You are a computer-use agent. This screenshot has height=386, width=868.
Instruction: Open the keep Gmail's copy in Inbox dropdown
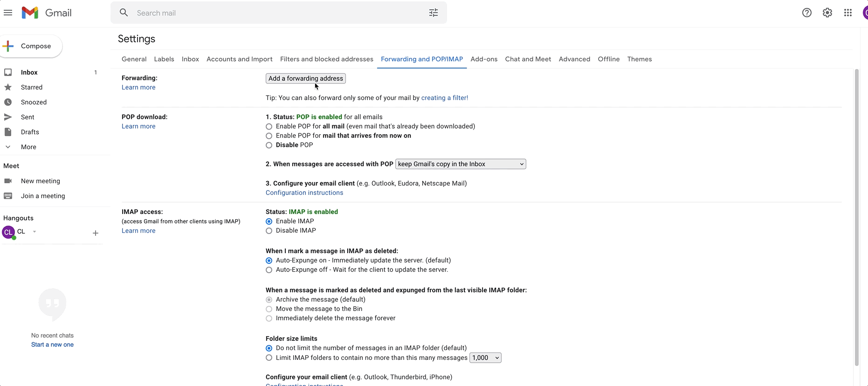461,164
